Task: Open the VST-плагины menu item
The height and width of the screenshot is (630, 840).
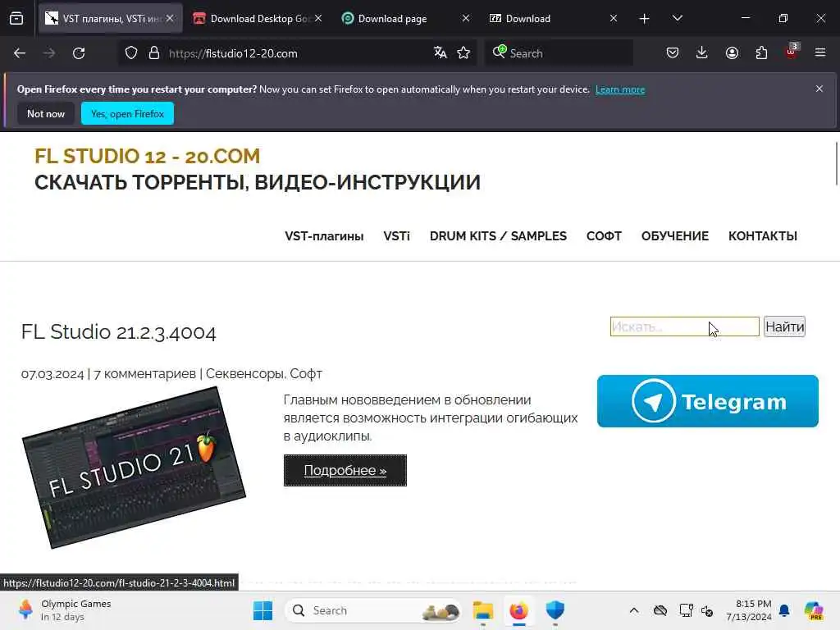Action: [324, 236]
